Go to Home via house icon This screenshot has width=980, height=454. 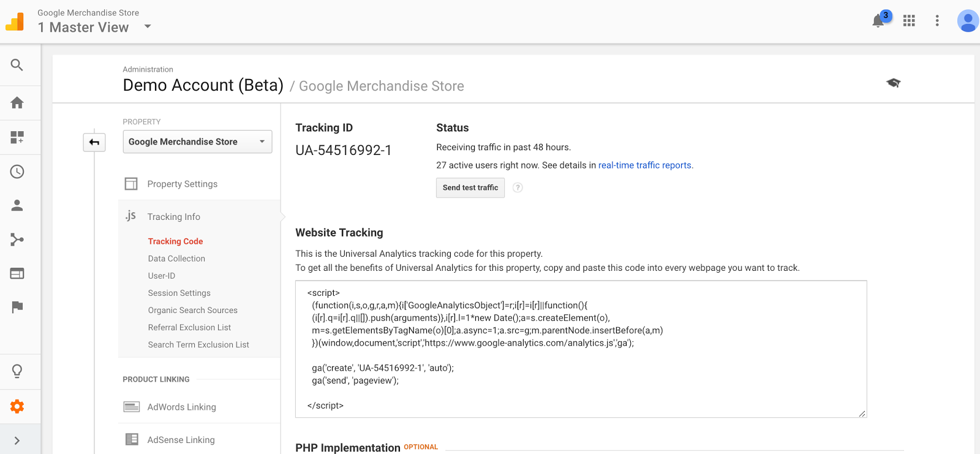[17, 103]
